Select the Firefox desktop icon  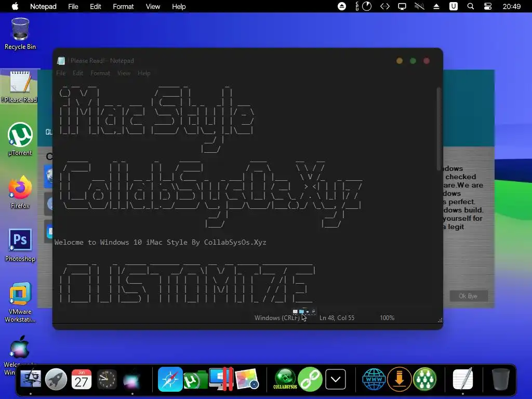click(20, 192)
